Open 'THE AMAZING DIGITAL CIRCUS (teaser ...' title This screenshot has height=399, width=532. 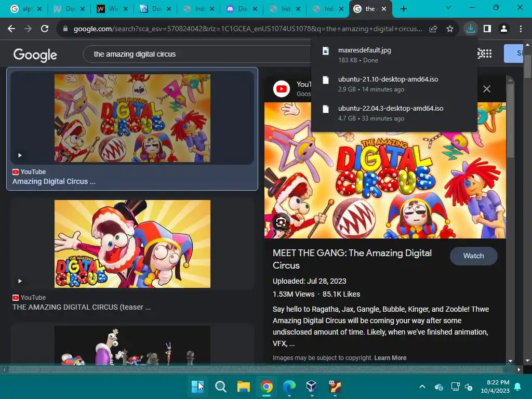[x=82, y=307]
